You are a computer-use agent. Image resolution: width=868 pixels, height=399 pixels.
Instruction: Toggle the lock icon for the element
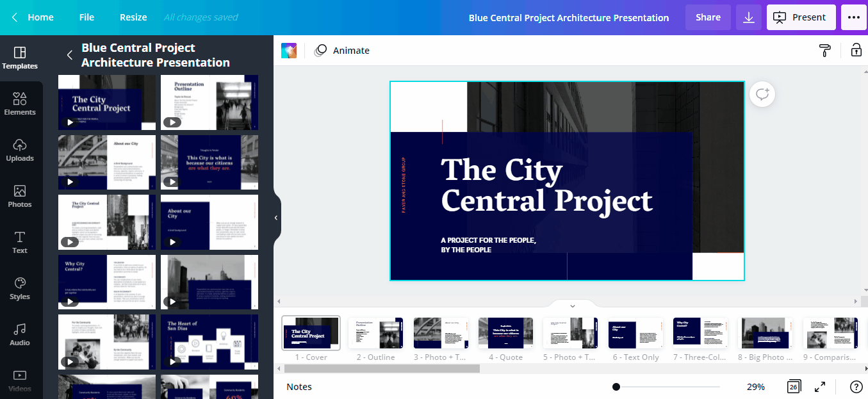click(856, 51)
